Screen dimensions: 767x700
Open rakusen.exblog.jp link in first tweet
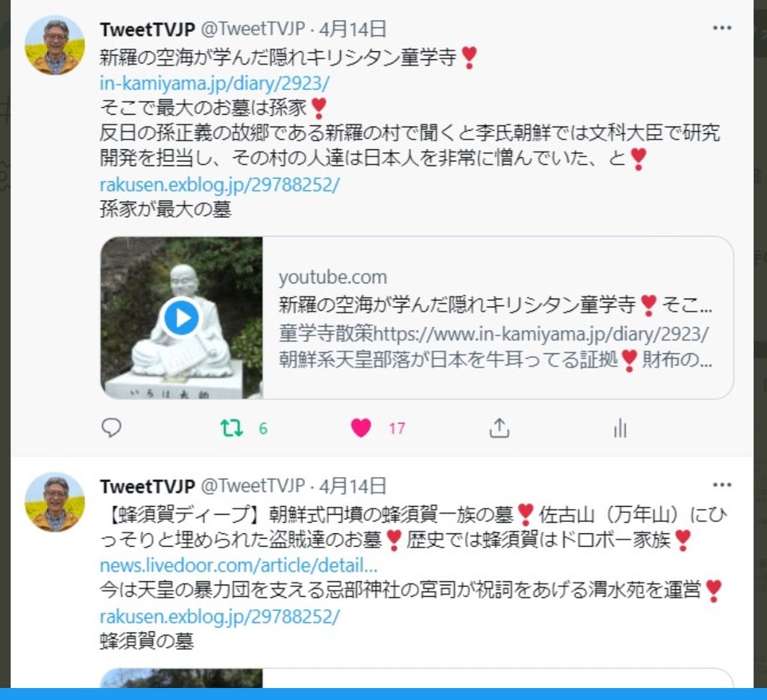coord(219,185)
